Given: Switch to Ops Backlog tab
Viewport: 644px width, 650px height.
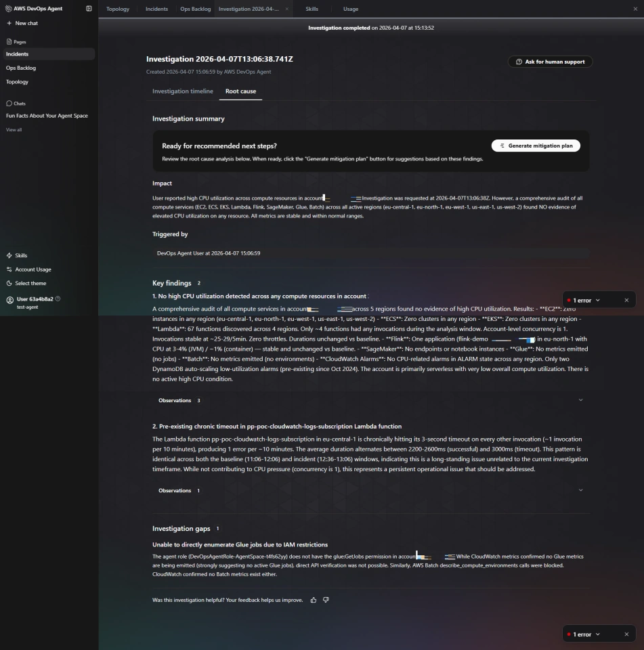Looking at the screenshot, I should 195,9.
